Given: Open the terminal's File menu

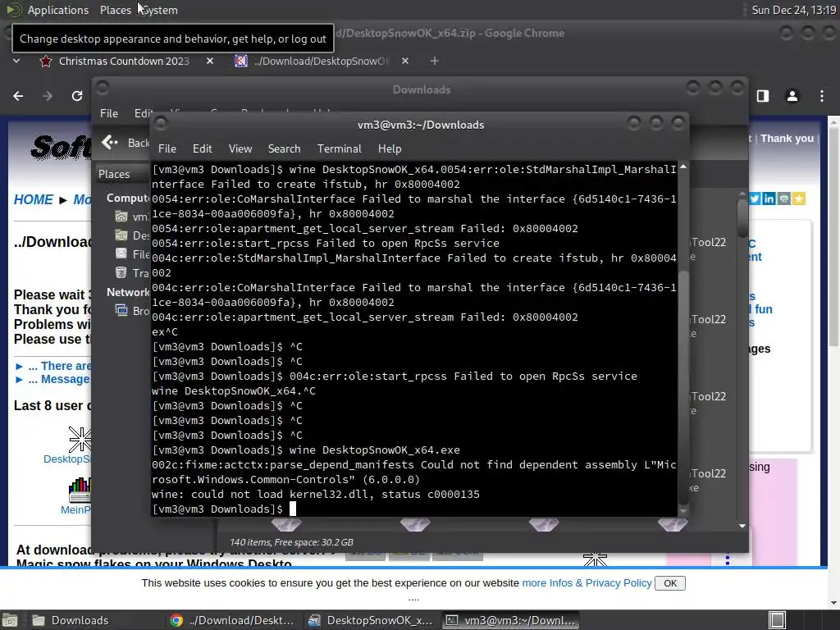Looking at the screenshot, I should coord(167,149).
